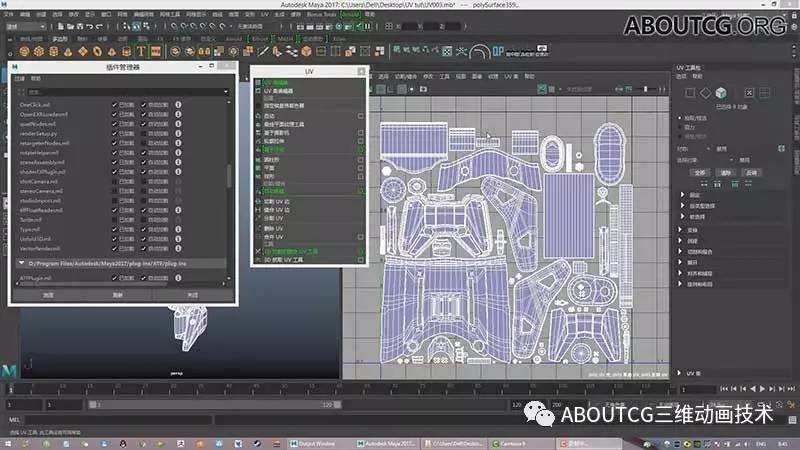Click the Undo arrow icon in status line
The height and width of the screenshot is (450, 800).
[x=90, y=26]
